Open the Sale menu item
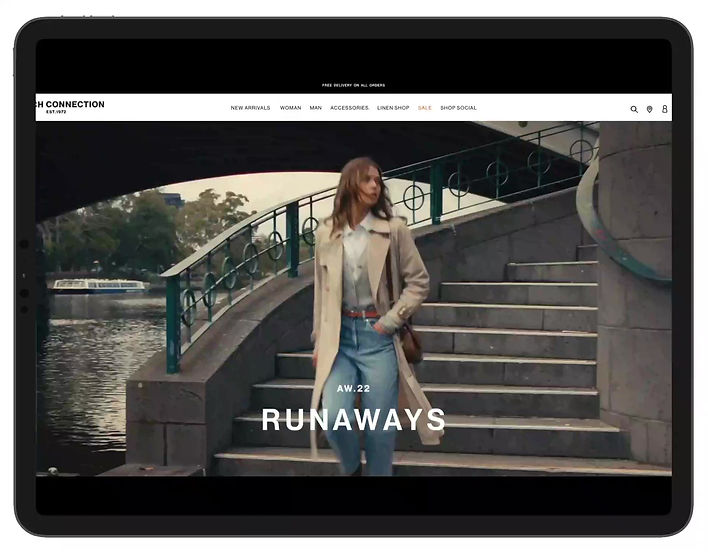 tap(425, 108)
